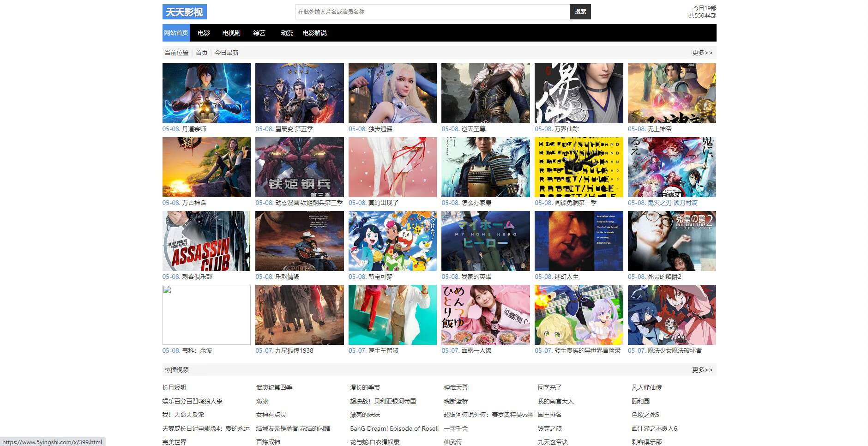Click the 天天影视 site logo

(x=184, y=12)
